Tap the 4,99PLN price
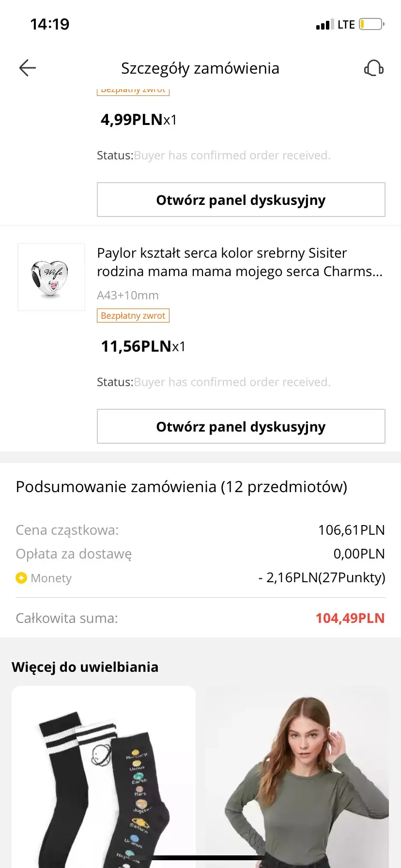 [x=132, y=120]
